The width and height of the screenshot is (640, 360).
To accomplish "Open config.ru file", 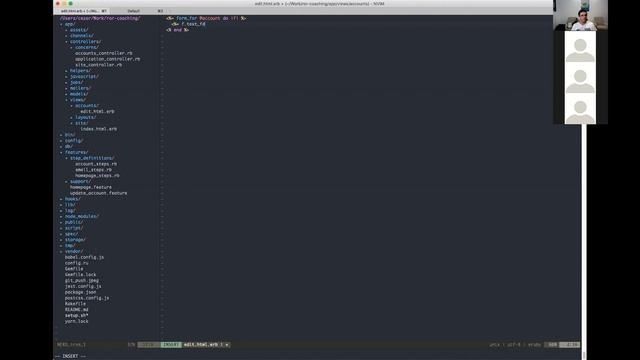I will coord(76,263).
